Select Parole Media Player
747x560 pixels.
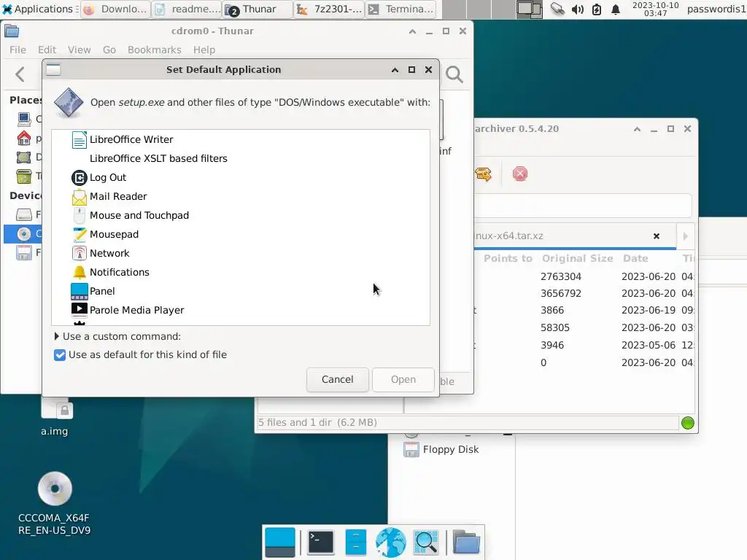point(241,310)
